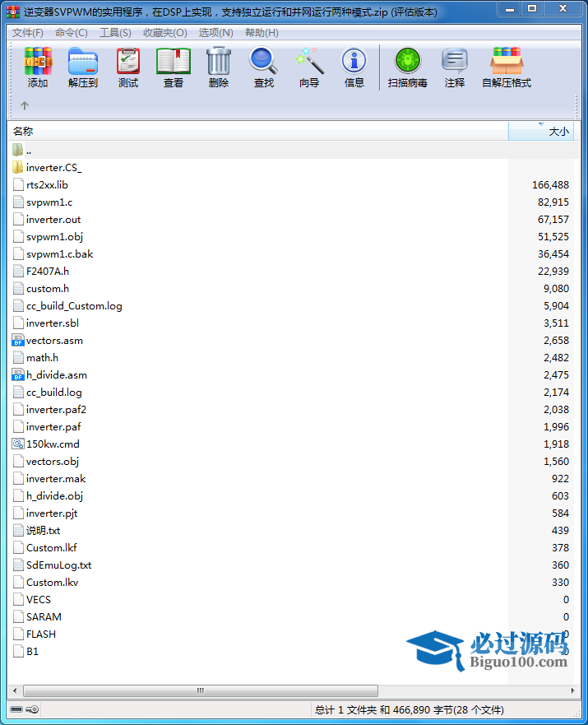Click the key icon in status bar
The width and height of the screenshot is (588, 725).
(x=32, y=709)
